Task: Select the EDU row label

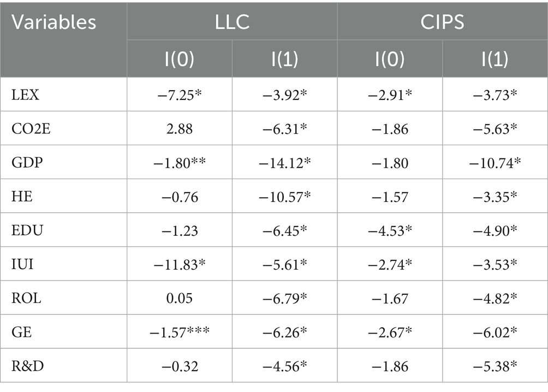Action: pos(27,230)
